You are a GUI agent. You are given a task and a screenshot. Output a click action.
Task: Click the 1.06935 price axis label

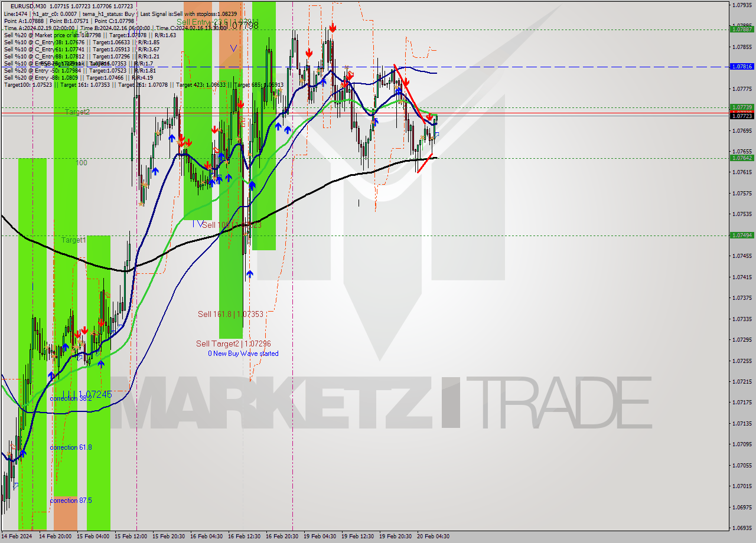pos(742,528)
